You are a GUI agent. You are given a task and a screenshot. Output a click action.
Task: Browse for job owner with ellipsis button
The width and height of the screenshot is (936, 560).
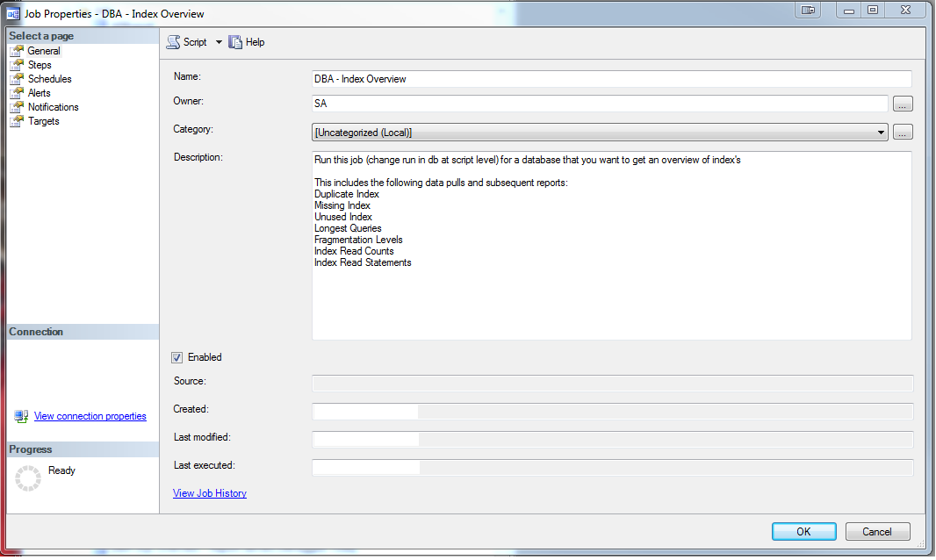(903, 104)
